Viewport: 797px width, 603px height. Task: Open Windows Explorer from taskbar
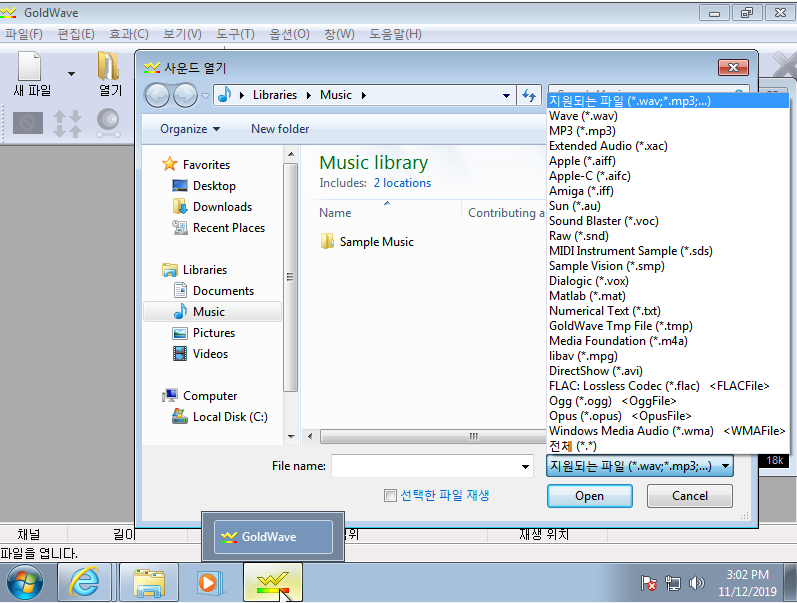point(149,582)
